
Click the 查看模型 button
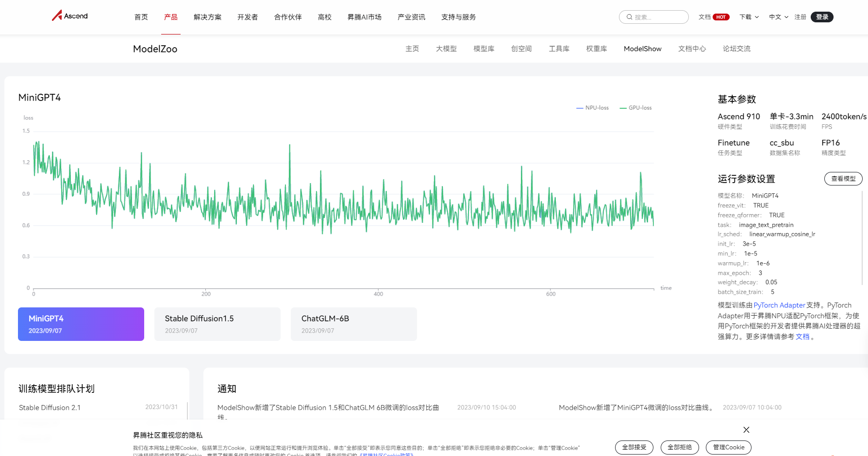[843, 179]
